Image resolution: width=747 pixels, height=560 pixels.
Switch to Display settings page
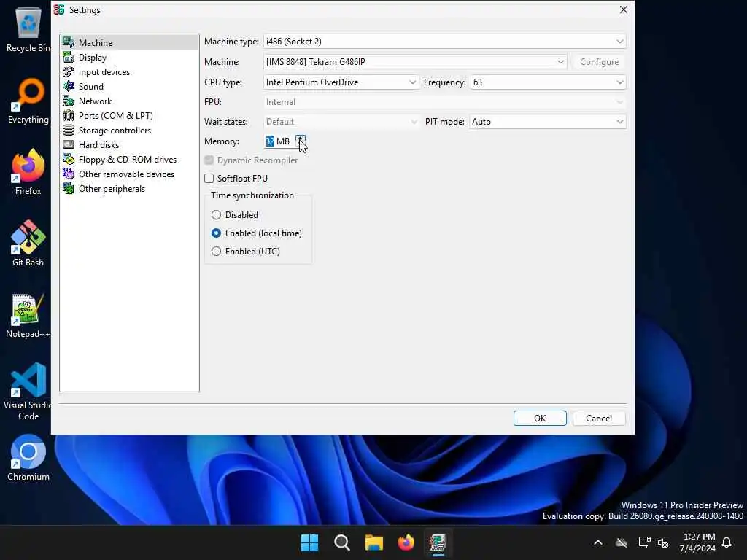pyautogui.click(x=93, y=57)
